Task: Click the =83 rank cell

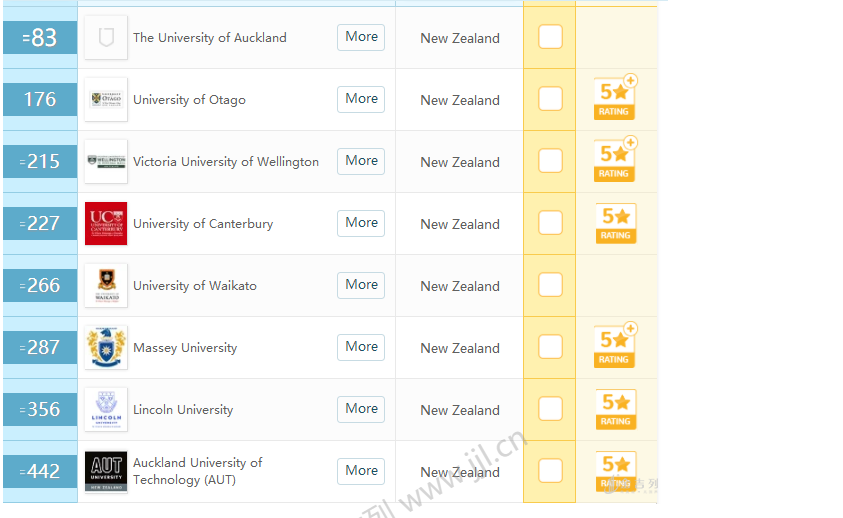Action: 40,38
